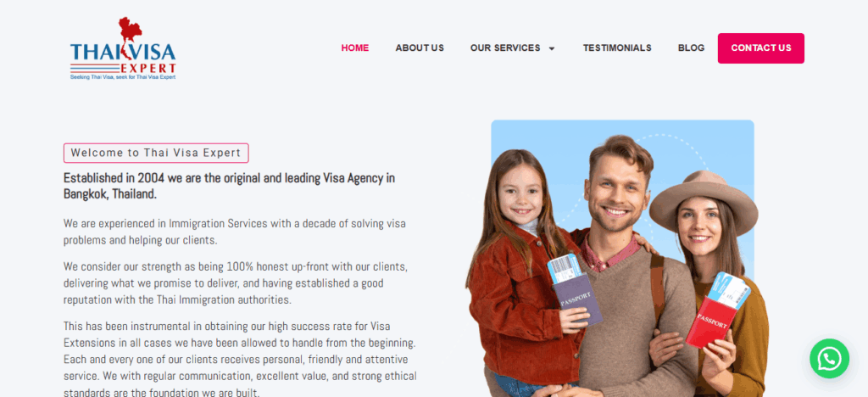The height and width of the screenshot is (397, 868).
Task: Click the 100% honest up-front paragraph
Action: click(x=236, y=283)
